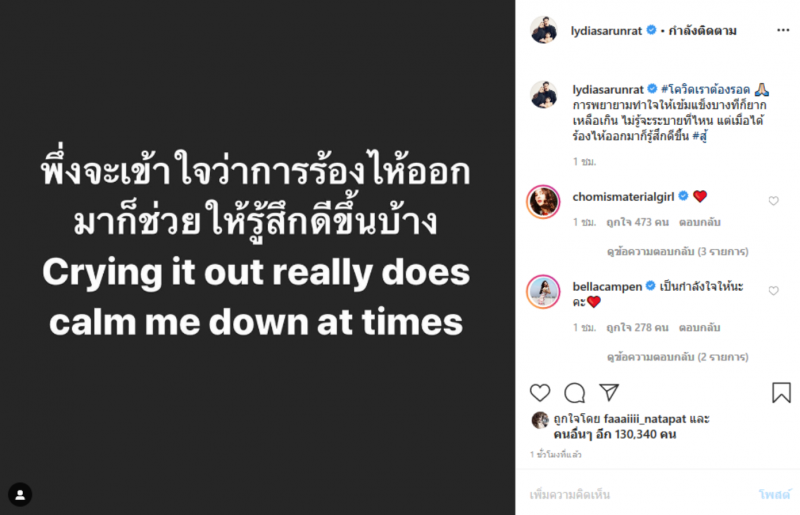Image resolution: width=800 pixels, height=515 pixels.
Task: Click the กำลังติดตาม following button
Action: coord(702,31)
